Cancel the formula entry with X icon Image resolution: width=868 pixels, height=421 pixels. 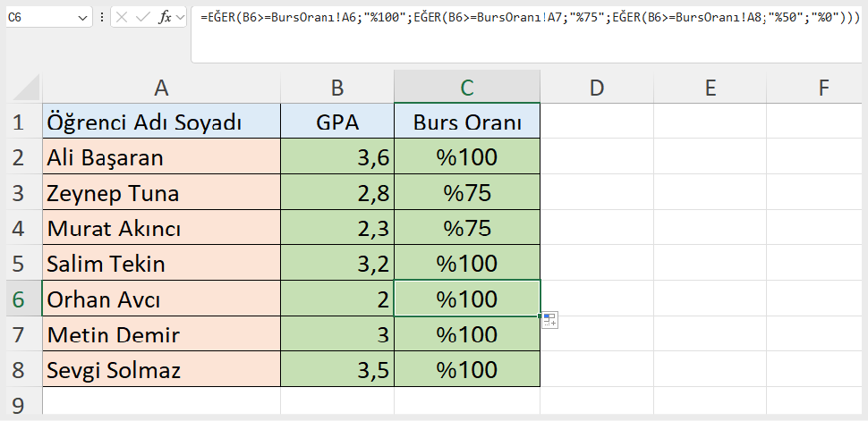(x=123, y=18)
